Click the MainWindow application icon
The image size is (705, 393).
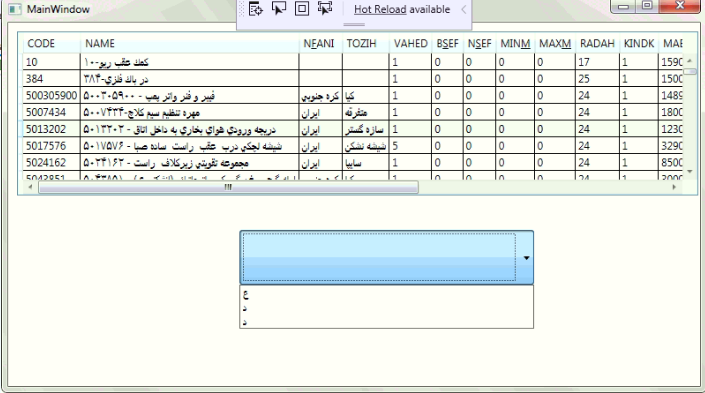15,9
